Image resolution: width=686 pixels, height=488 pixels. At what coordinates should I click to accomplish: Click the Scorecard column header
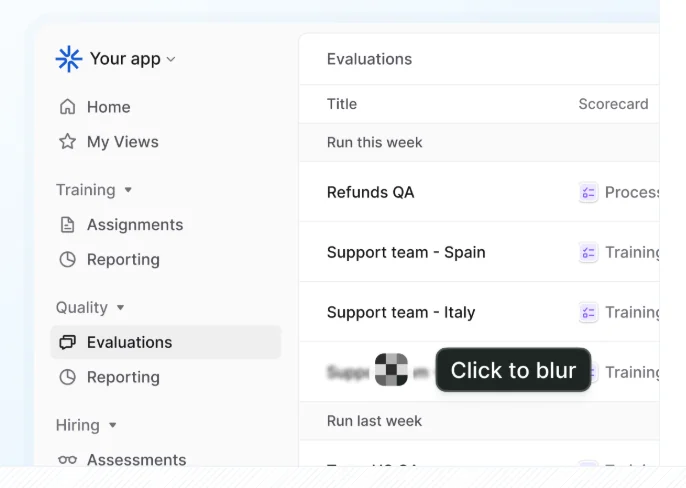[x=613, y=104]
